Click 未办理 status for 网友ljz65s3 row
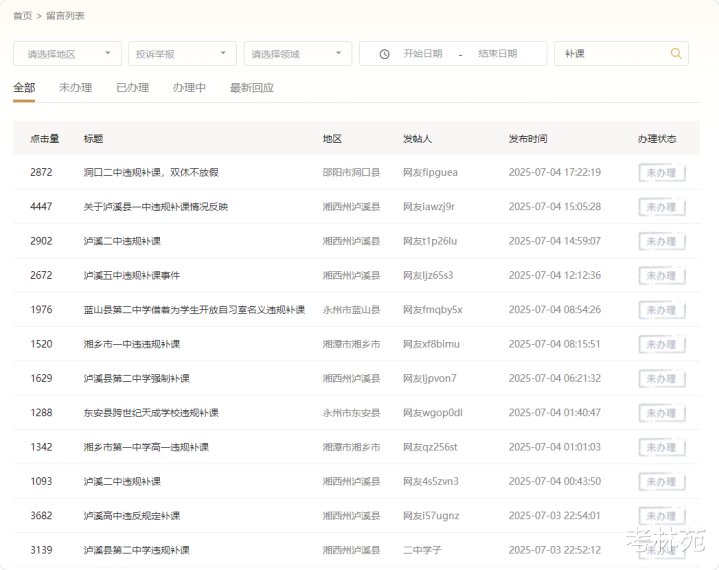This screenshot has height=570, width=719. pos(662,276)
